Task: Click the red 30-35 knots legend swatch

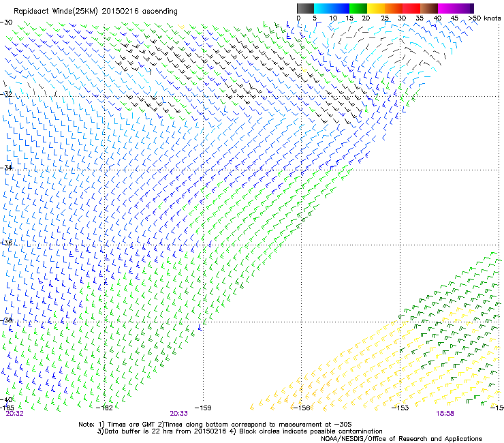Action: pyautogui.click(x=411, y=8)
